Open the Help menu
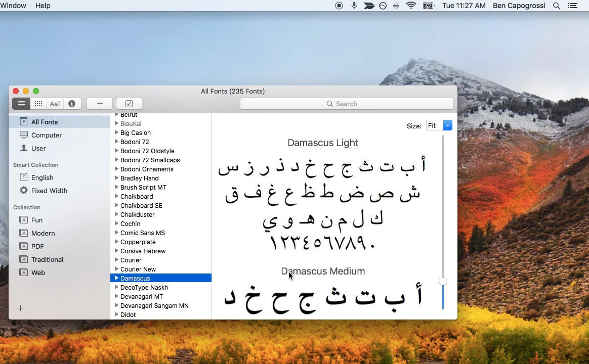 pyautogui.click(x=43, y=6)
